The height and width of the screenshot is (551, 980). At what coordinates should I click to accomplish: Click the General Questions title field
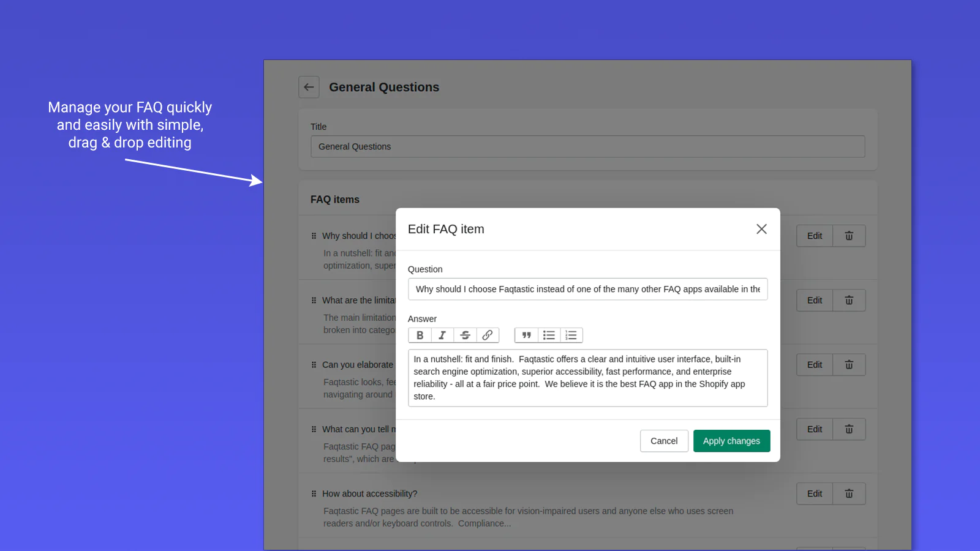point(587,147)
